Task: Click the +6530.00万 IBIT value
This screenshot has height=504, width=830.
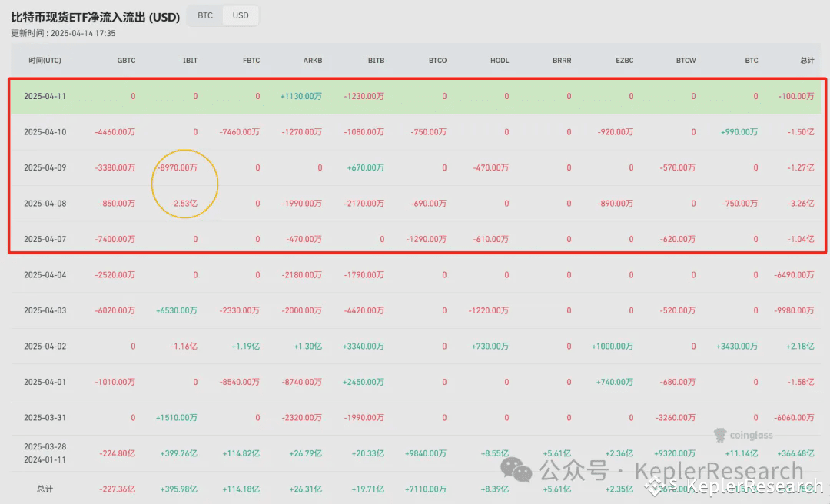Action: [x=176, y=310]
